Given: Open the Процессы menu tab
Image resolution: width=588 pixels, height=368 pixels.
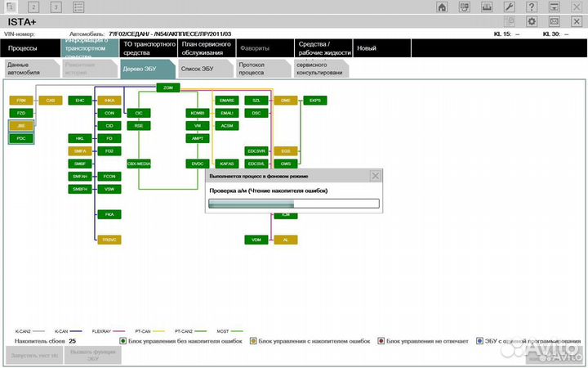Looking at the screenshot, I should [29, 48].
